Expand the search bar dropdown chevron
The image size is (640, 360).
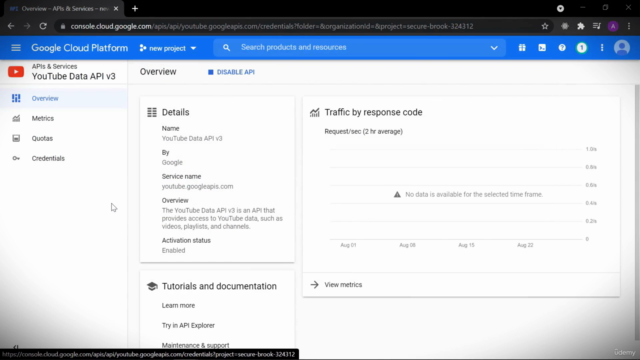coord(494,48)
